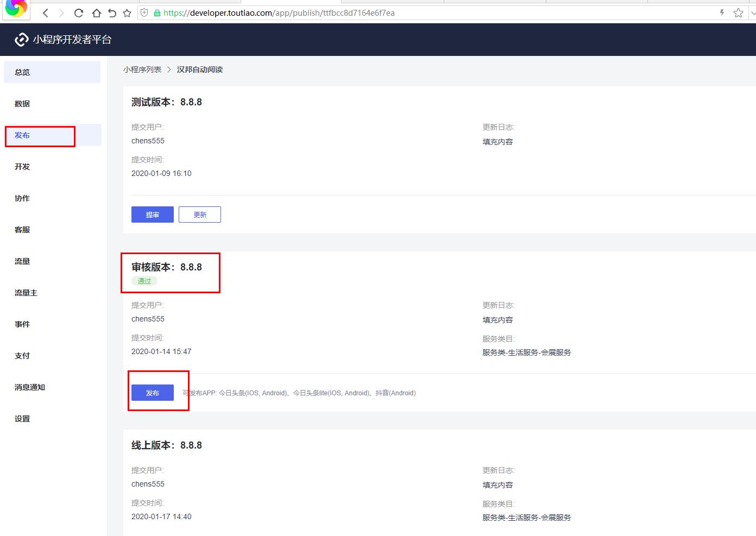Viewport: 756px width, 536px height.
Task: Click the favorites star at address bar right
Action: click(x=738, y=12)
